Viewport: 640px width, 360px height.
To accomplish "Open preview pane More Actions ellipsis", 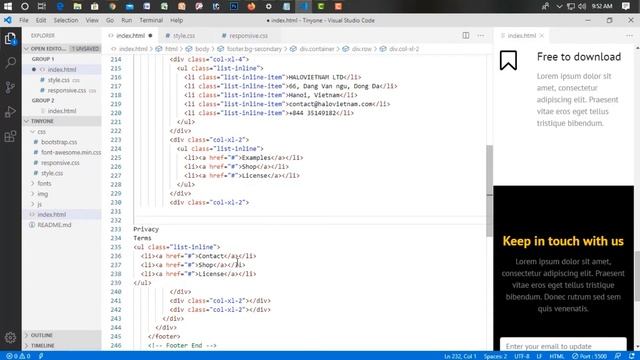I will [629, 36].
